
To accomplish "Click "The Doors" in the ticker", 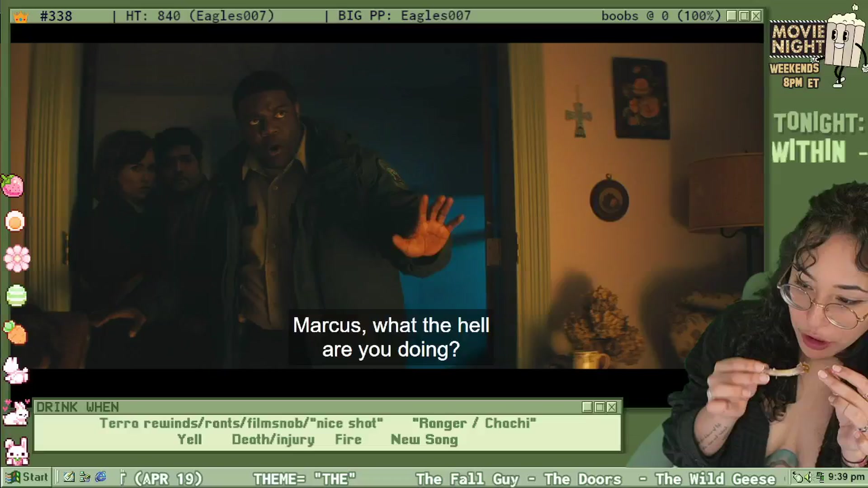I will [583, 479].
